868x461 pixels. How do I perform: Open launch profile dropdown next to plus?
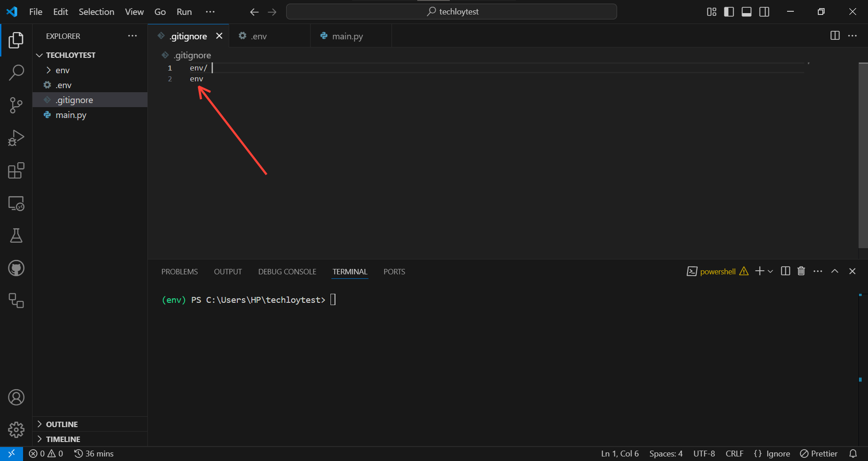click(x=770, y=271)
